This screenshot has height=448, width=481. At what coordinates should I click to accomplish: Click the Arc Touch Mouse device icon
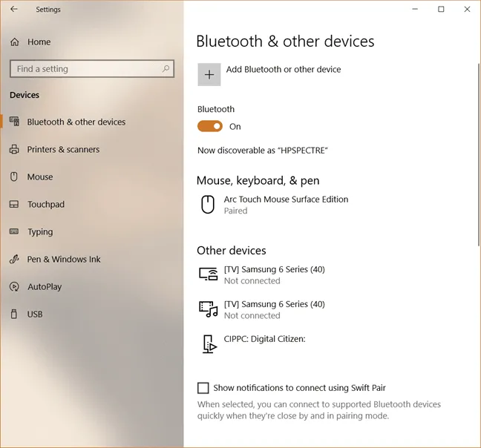pos(208,205)
